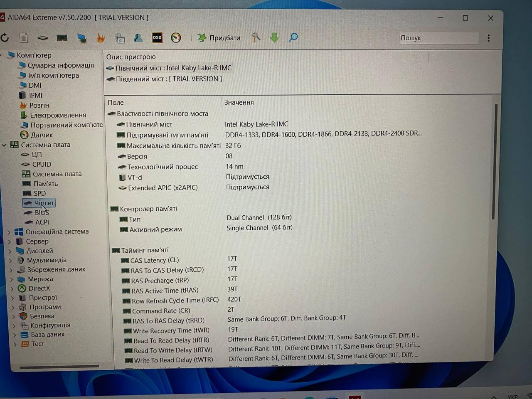Select the Тест tree item

(37, 344)
